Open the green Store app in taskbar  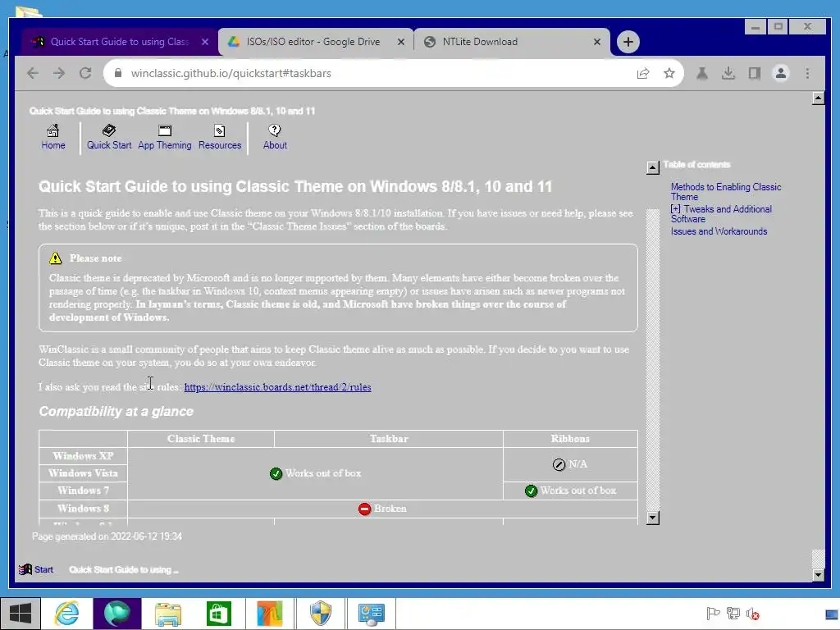(x=218, y=614)
